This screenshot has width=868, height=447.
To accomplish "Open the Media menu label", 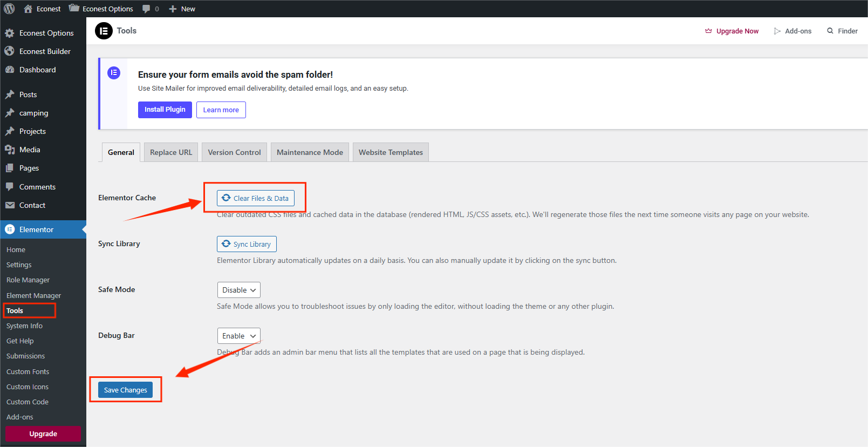I will point(30,150).
